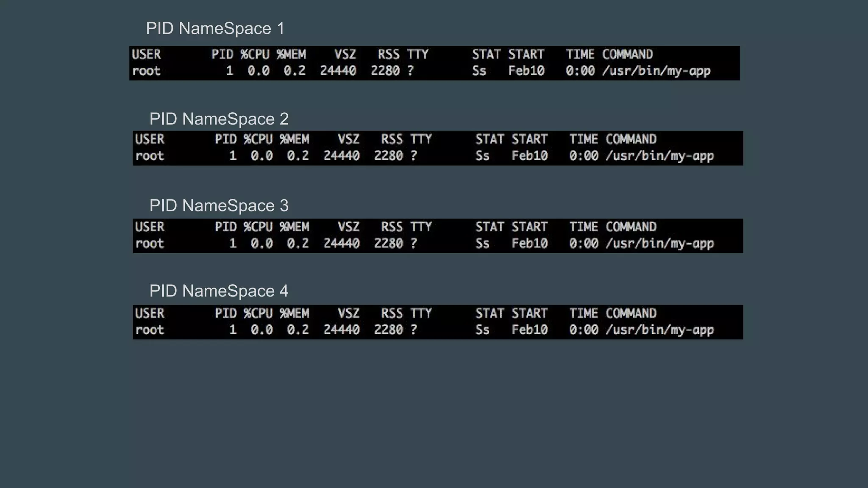This screenshot has width=868, height=488.
Task: Click STAT value Ss in NameSpace 3
Action: click(x=483, y=244)
